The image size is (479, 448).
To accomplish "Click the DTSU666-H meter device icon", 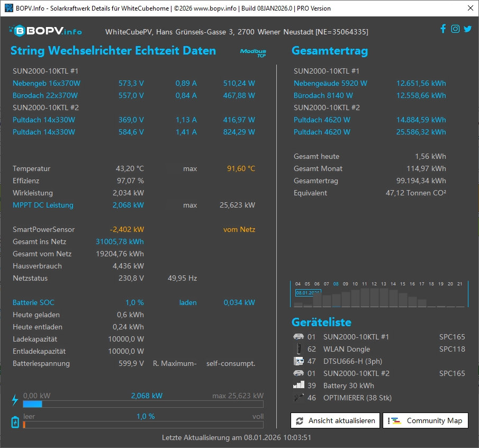I will 298,361.
